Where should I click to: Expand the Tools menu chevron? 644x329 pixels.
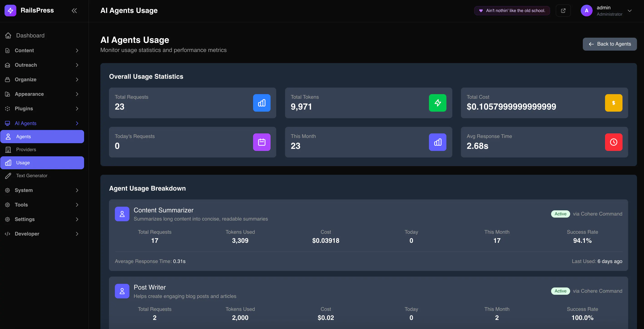(77, 205)
